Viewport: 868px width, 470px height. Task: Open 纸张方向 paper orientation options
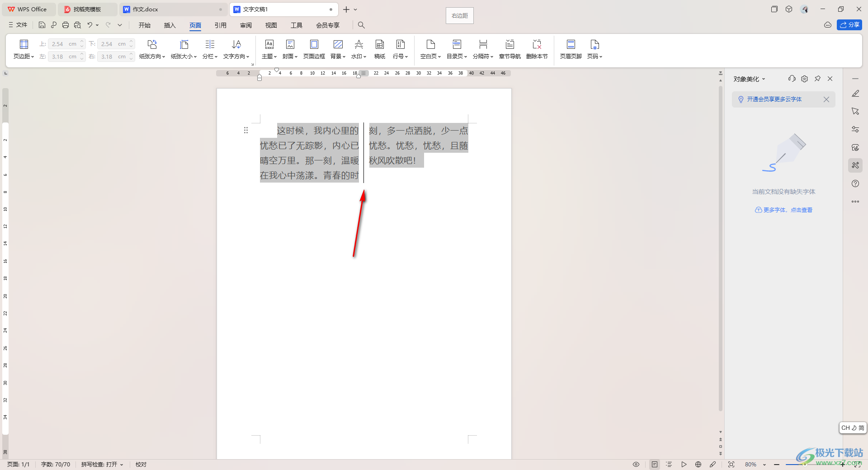(152, 49)
